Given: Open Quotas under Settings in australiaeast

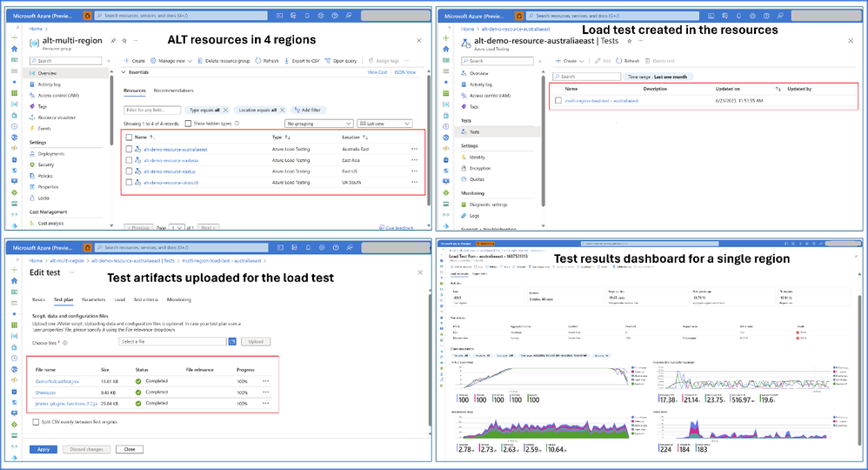Looking at the screenshot, I should click(473, 179).
